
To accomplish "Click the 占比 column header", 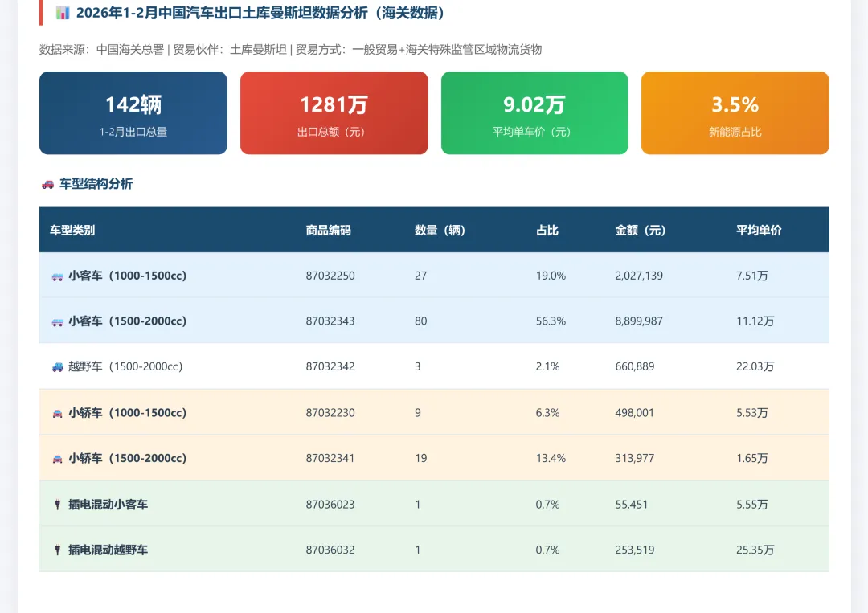I will tap(549, 230).
